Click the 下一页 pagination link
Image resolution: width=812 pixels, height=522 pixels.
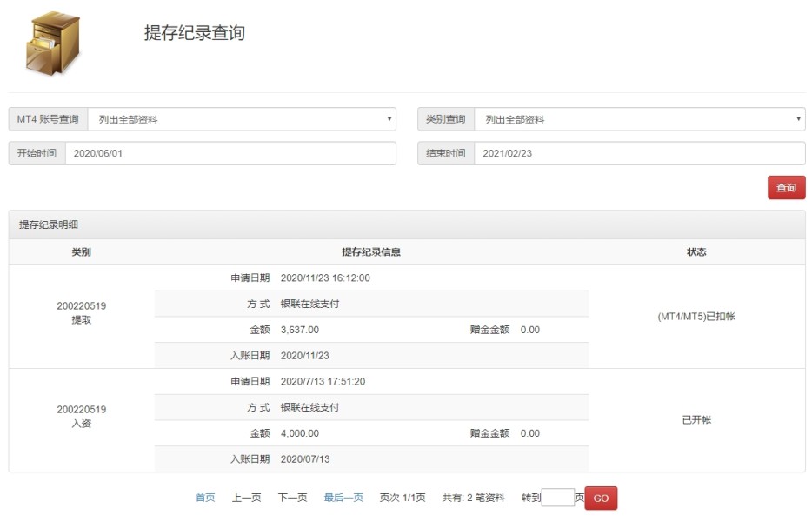[292, 498]
